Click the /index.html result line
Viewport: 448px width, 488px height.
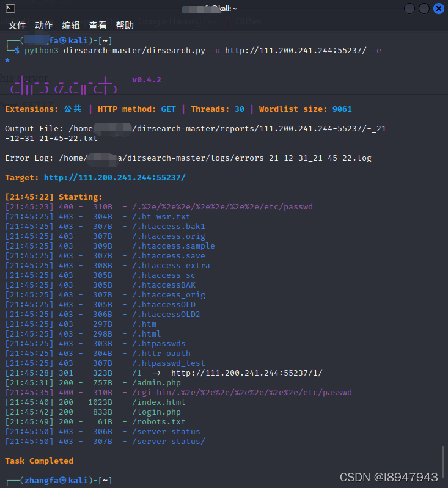[95, 402]
